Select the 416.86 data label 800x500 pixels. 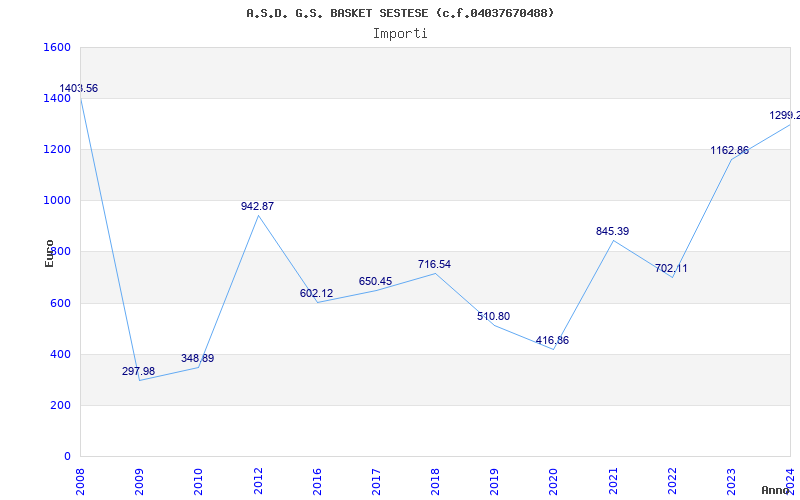click(552, 340)
